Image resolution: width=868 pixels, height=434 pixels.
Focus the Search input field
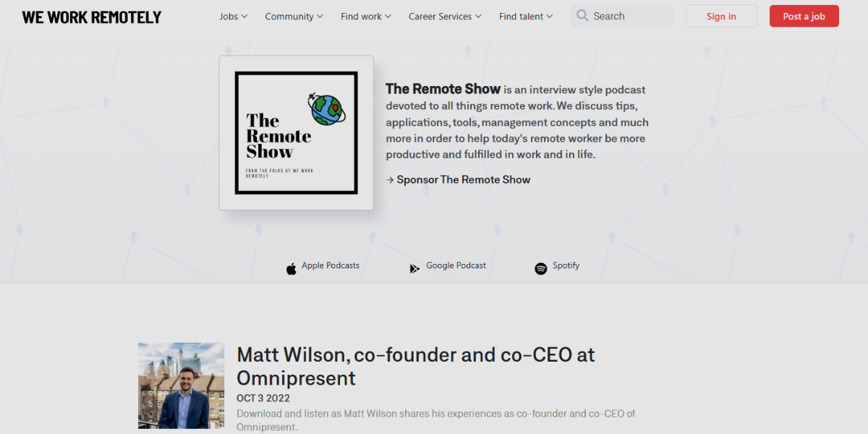point(622,16)
